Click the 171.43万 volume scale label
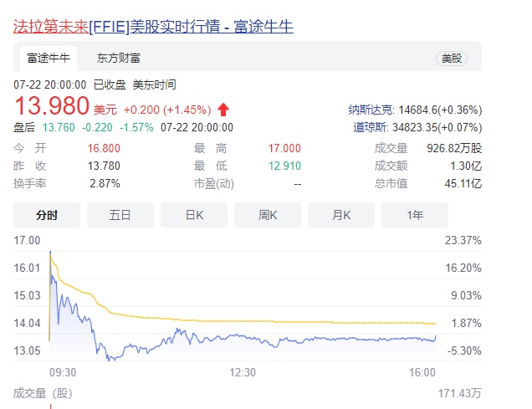Screen dimensions: 532x409 pyautogui.click(x=460, y=393)
